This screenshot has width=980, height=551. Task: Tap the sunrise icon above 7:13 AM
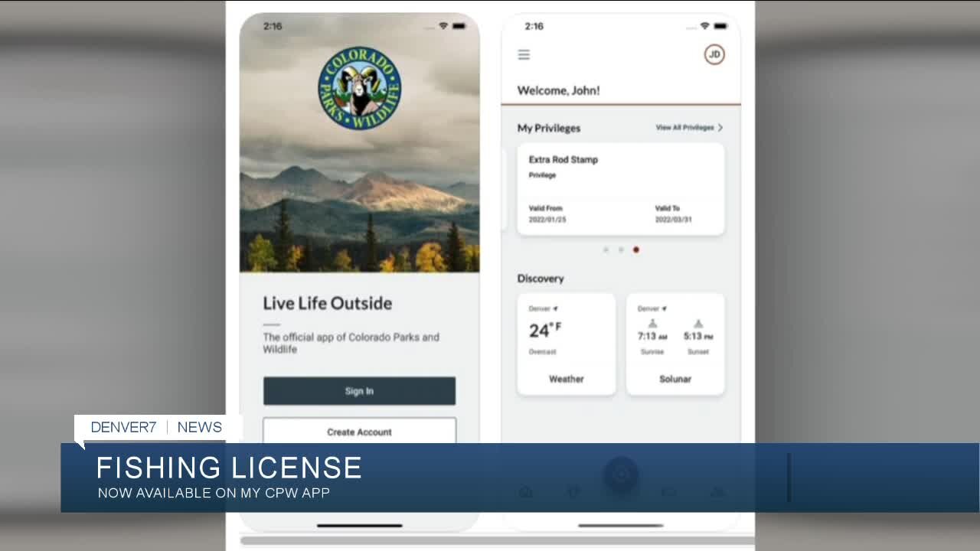[x=652, y=324]
